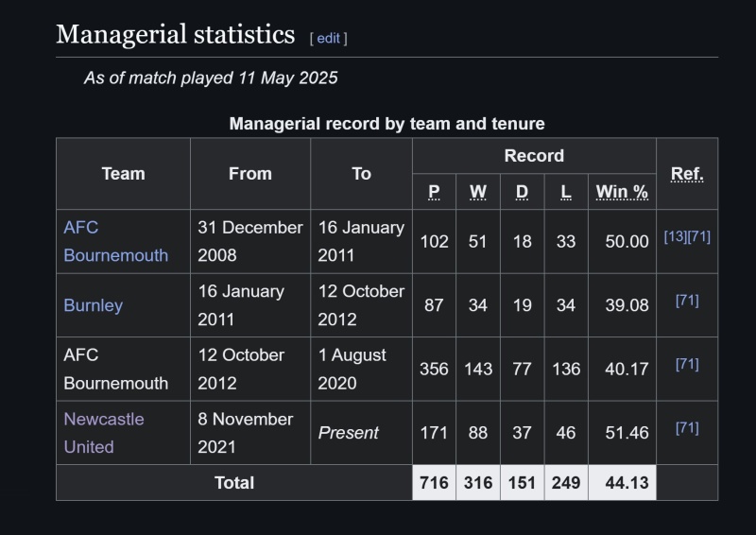Select the table caption 'Managerial record by team and tenure'
The image size is (756, 535).
(387, 124)
